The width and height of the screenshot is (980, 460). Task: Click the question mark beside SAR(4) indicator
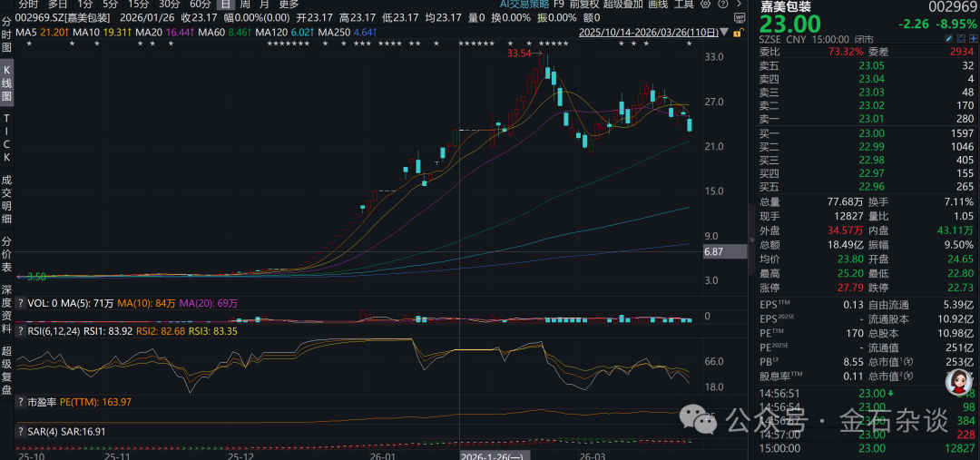coord(21,431)
